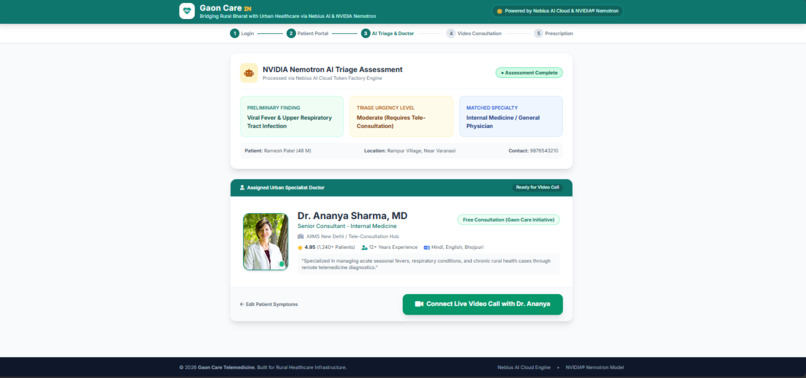Click the Ready for Video Call badge
The width and height of the screenshot is (806, 378).
click(x=537, y=188)
